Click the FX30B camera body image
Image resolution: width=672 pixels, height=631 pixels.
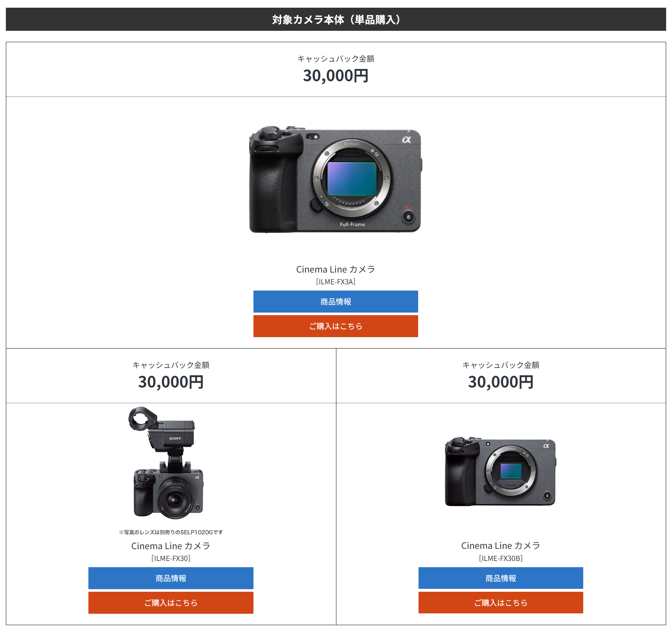click(x=501, y=471)
